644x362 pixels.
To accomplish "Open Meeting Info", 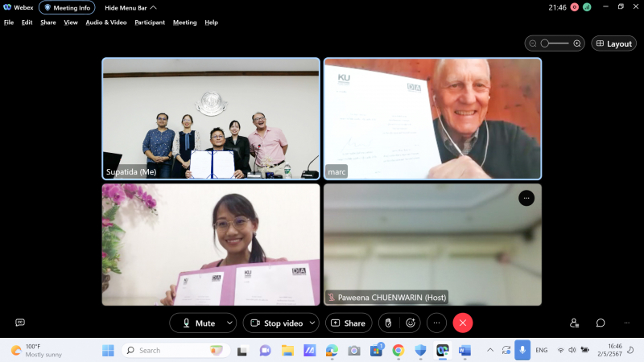I will [67, 7].
